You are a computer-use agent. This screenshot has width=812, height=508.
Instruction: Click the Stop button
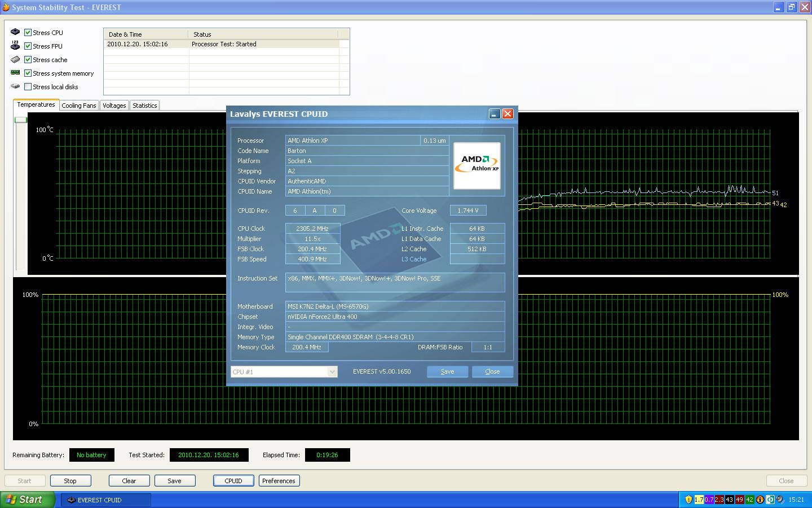[x=70, y=481]
